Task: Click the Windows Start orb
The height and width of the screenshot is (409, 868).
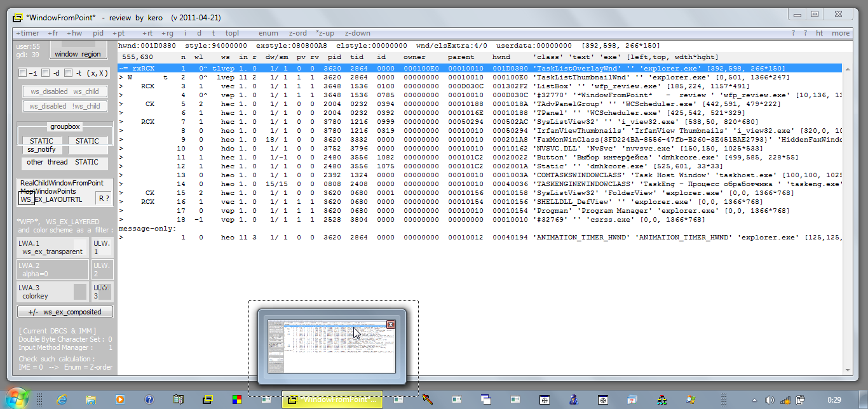Action: pyautogui.click(x=18, y=399)
